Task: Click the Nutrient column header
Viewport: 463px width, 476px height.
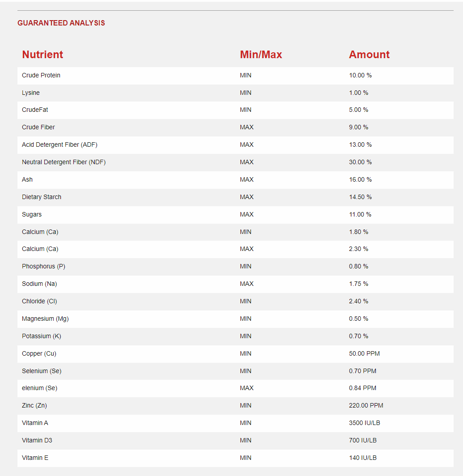Action: (42, 55)
